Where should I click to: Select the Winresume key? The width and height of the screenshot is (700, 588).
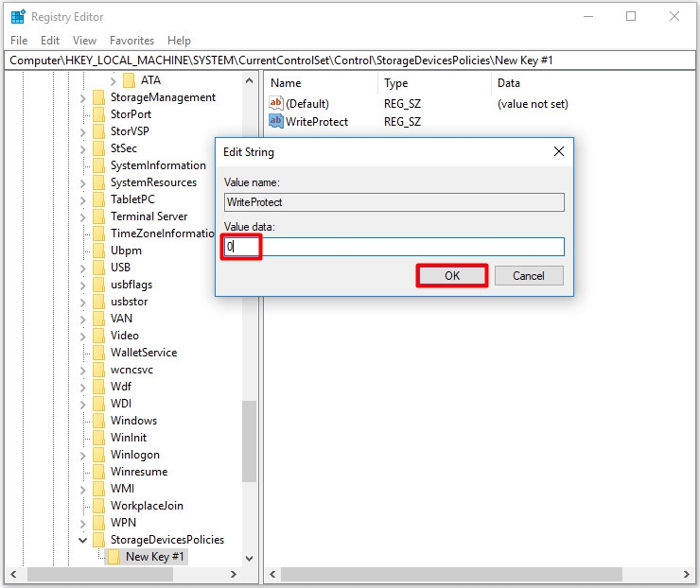tap(139, 472)
